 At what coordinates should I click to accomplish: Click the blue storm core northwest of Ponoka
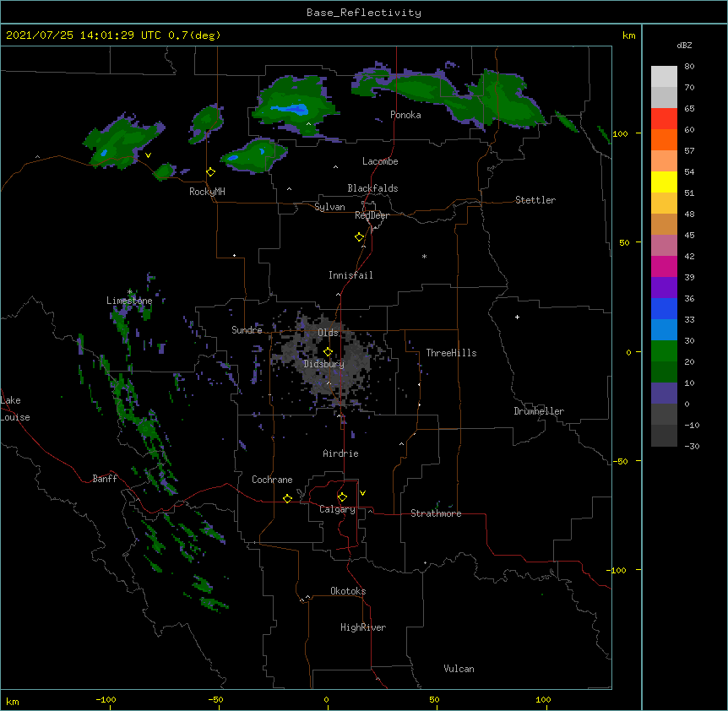pyautogui.click(x=291, y=110)
